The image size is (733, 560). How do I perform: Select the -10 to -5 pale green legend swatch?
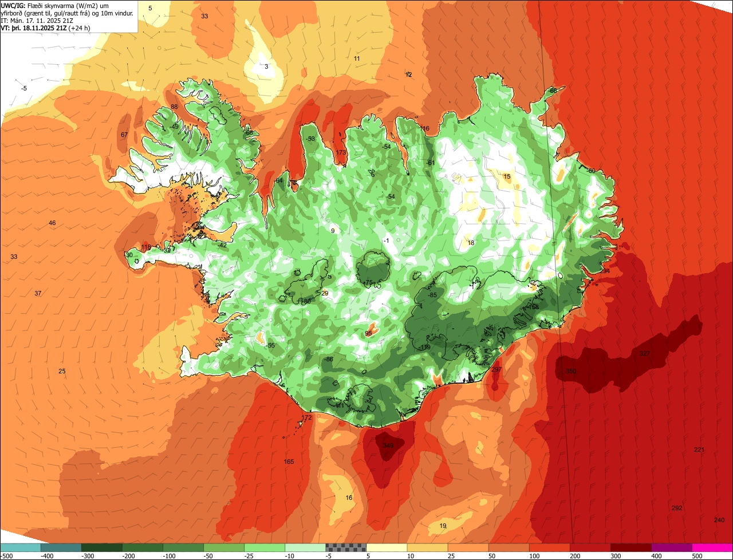click(x=305, y=547)
